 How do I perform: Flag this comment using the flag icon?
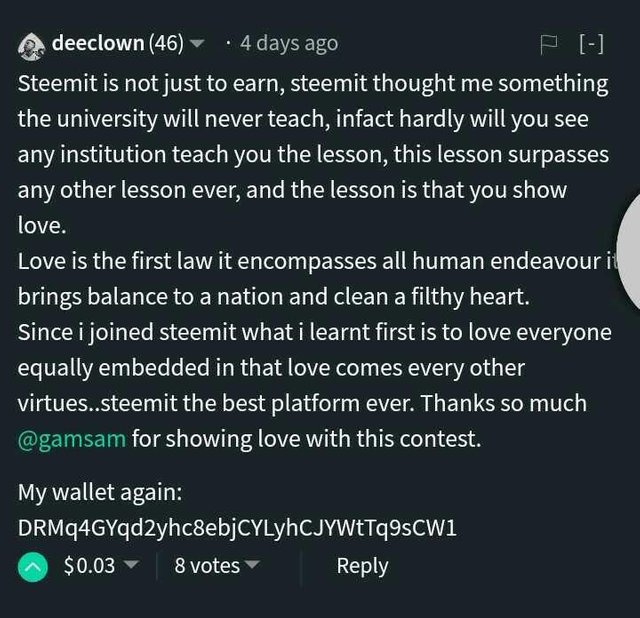(x=549, y=44)
